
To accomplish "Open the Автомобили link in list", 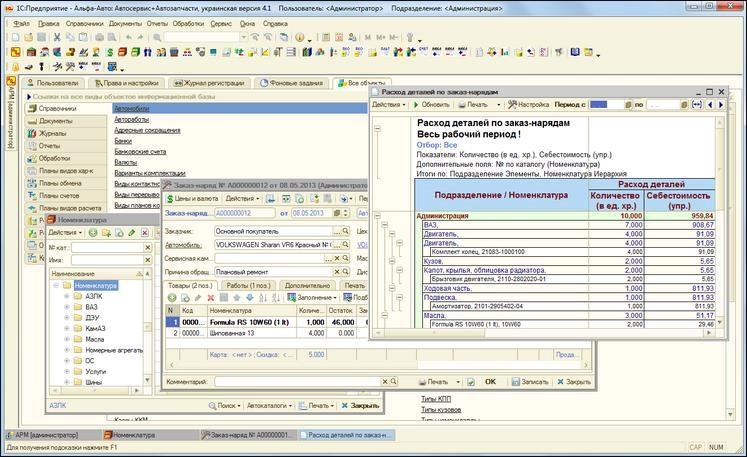I will tap(131, 108).
